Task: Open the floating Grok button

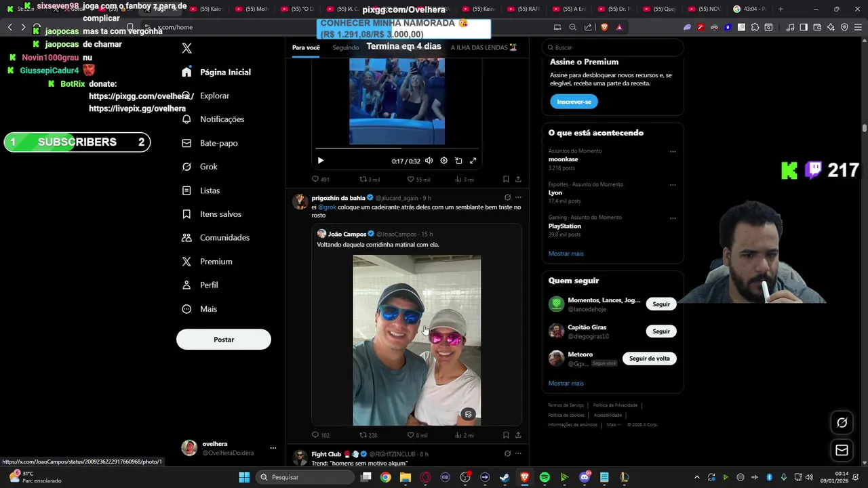Action: [x=842, y=423]
